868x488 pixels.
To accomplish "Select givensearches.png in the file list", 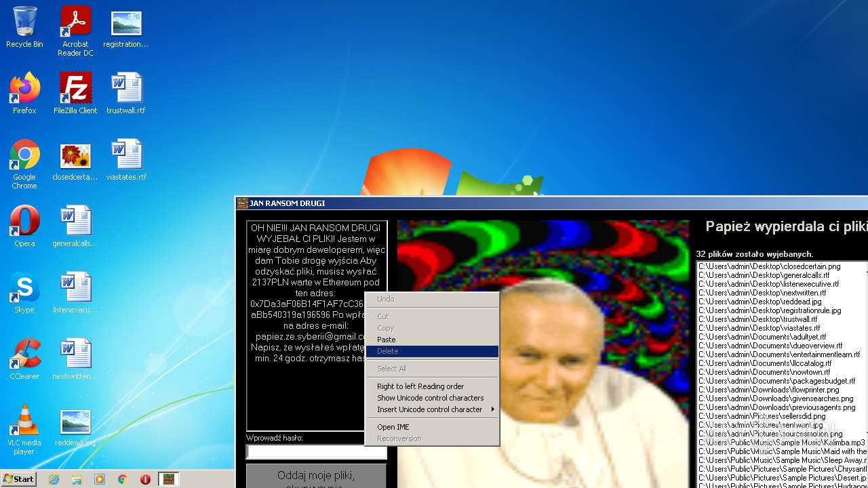I will tap(776, 399).
